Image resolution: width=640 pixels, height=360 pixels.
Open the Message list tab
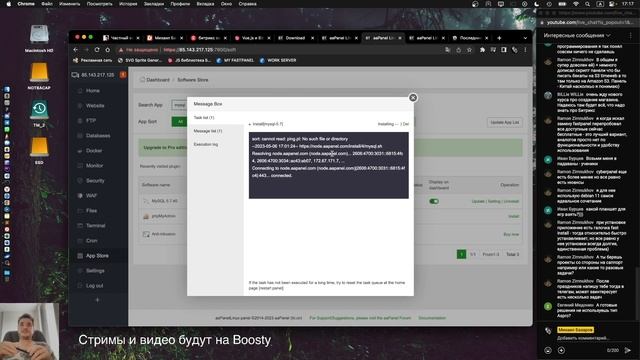point(208,131)
